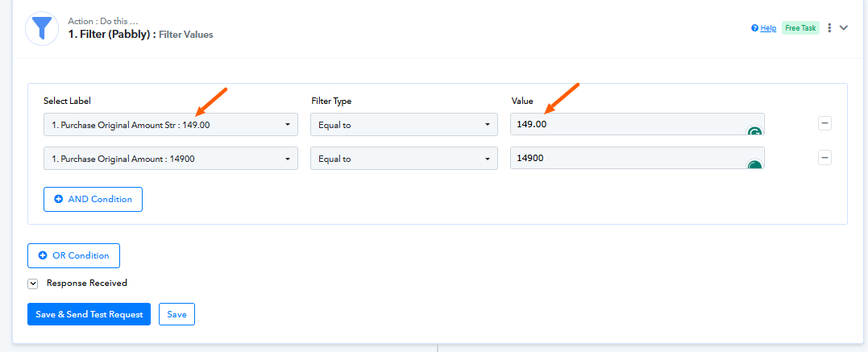The image size is (868, 352).
Task: Click the Filter funnel icon
Action: [x=41, y=27]
